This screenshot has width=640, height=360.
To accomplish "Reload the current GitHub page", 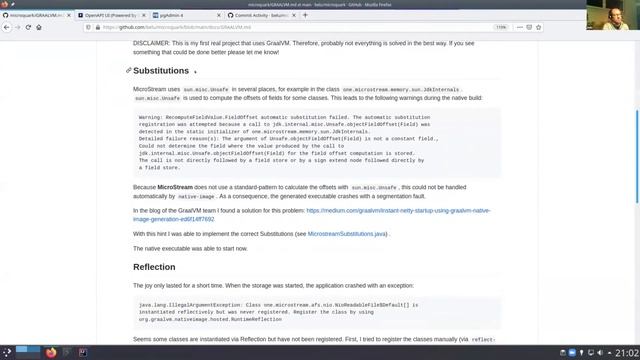I will 28,27.
